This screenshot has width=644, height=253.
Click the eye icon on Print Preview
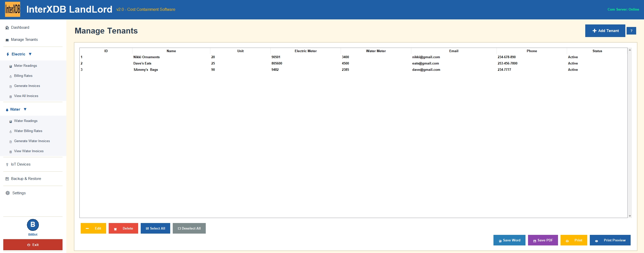point(596,241)
